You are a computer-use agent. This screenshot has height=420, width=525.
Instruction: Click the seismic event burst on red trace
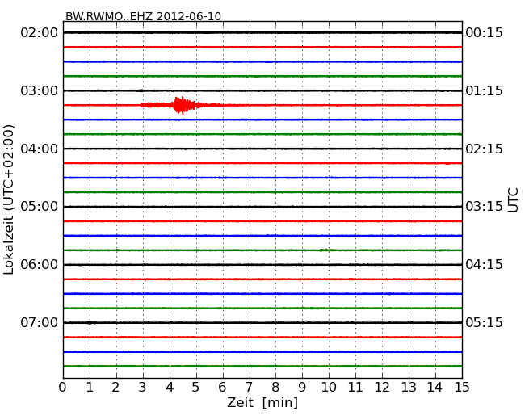[x=181, y=106]
